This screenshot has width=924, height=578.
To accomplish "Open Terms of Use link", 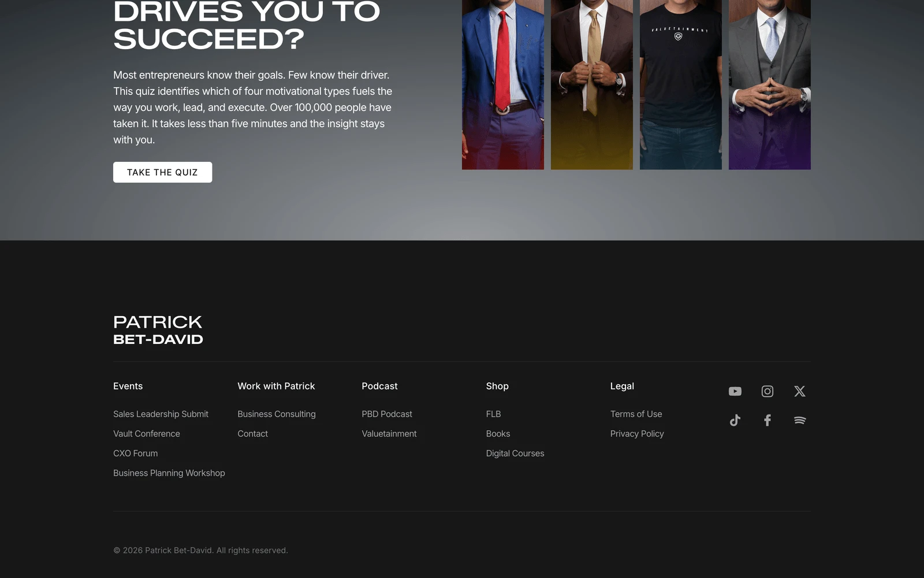I will coord(636,414).
